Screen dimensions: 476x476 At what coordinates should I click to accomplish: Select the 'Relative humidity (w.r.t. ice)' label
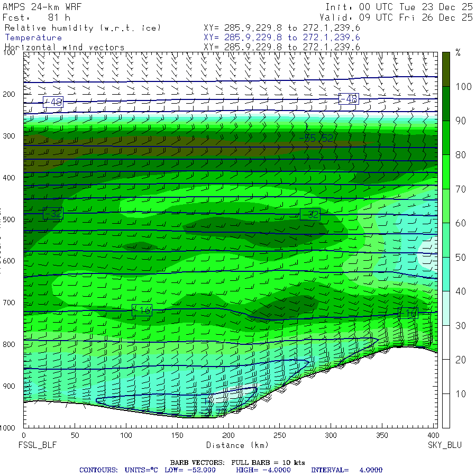click(83, 28)
